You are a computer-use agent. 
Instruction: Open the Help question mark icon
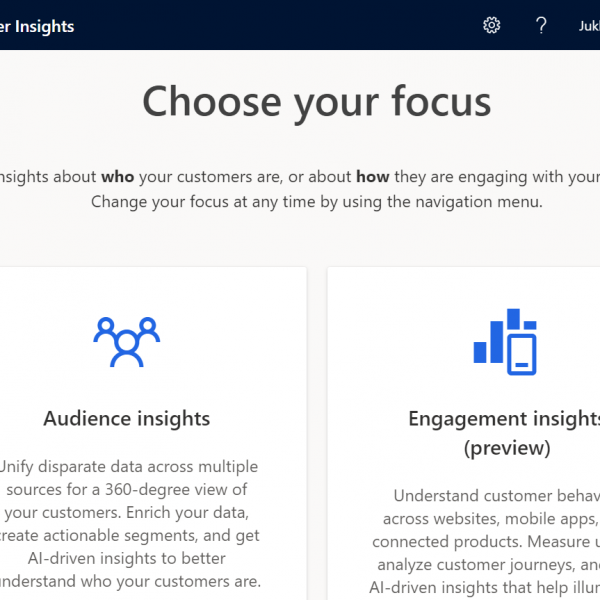[541, 26]
